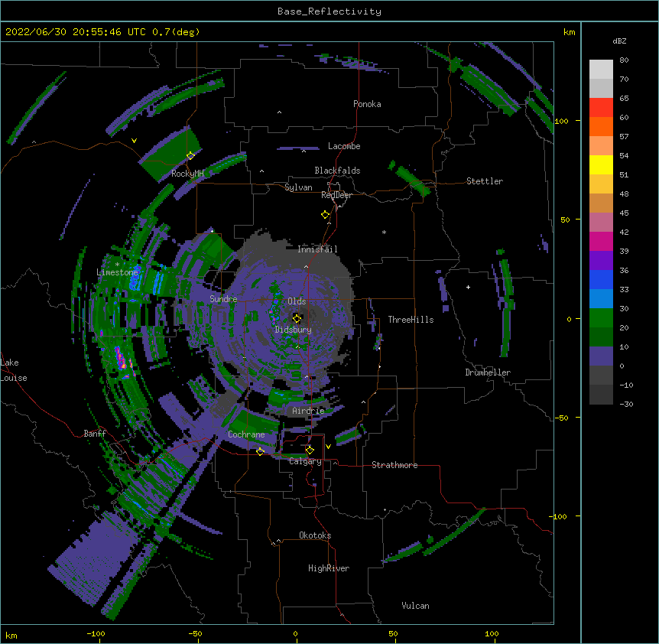Select the yellow radar site marker at Olds

tap(297, 318)
